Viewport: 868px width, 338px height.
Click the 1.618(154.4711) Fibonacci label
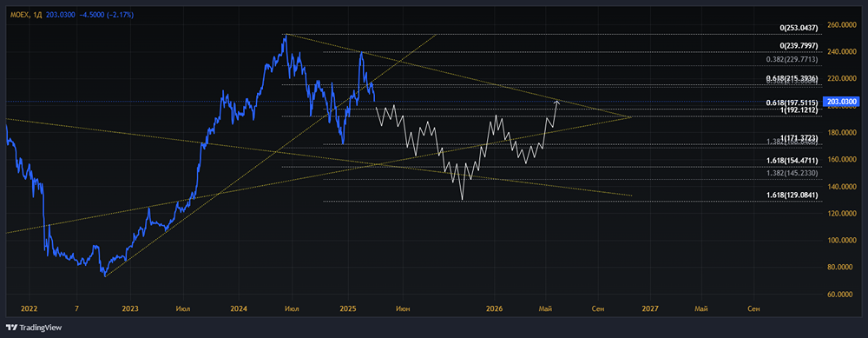pyautogui.click(x=792, y=160)
